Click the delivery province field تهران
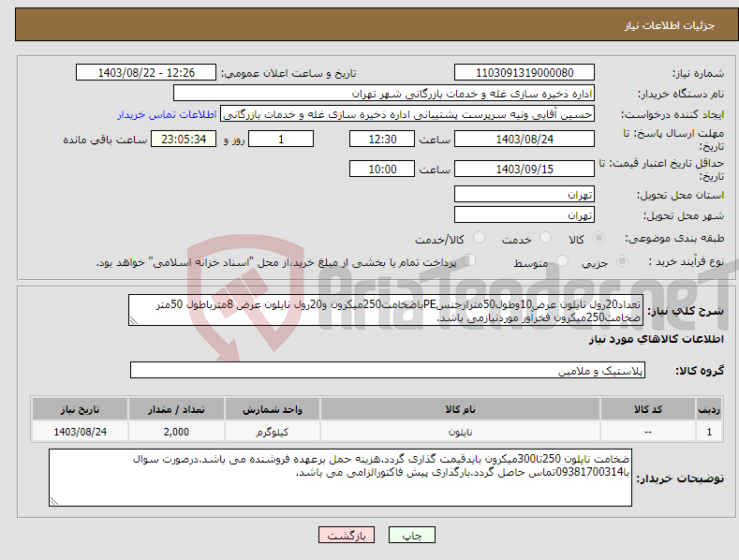Viewport: 739px width, 560px height. [x=525, y=194]
